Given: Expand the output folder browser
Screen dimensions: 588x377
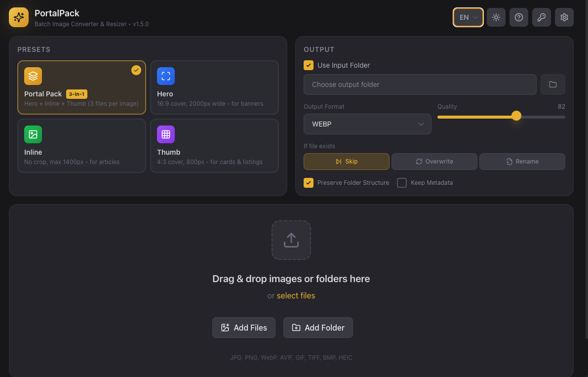Looking at the screenshot, I should 552,84.
